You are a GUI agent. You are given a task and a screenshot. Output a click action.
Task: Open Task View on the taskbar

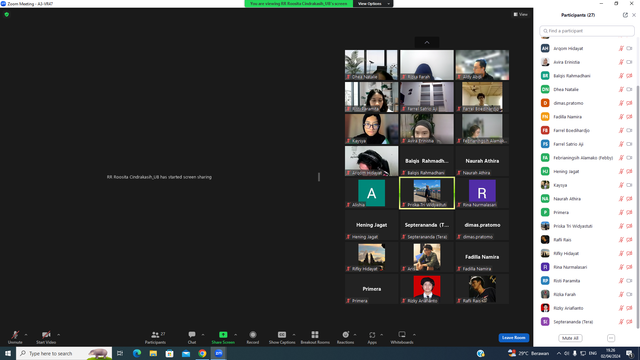coord(120,353)
